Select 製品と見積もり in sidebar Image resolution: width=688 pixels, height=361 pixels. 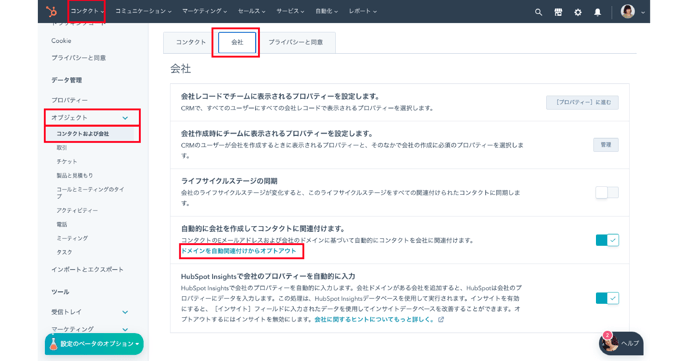coord(75,175)
